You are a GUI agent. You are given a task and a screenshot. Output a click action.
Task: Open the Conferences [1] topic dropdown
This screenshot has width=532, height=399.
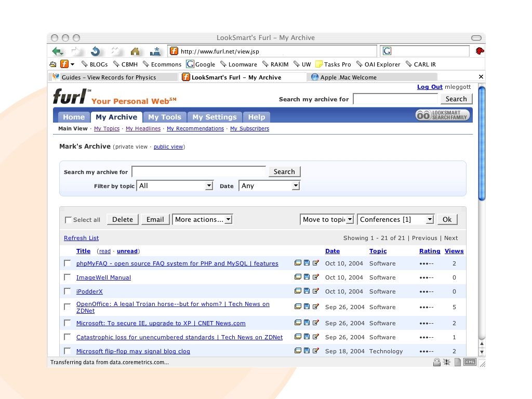click(395, 220)
